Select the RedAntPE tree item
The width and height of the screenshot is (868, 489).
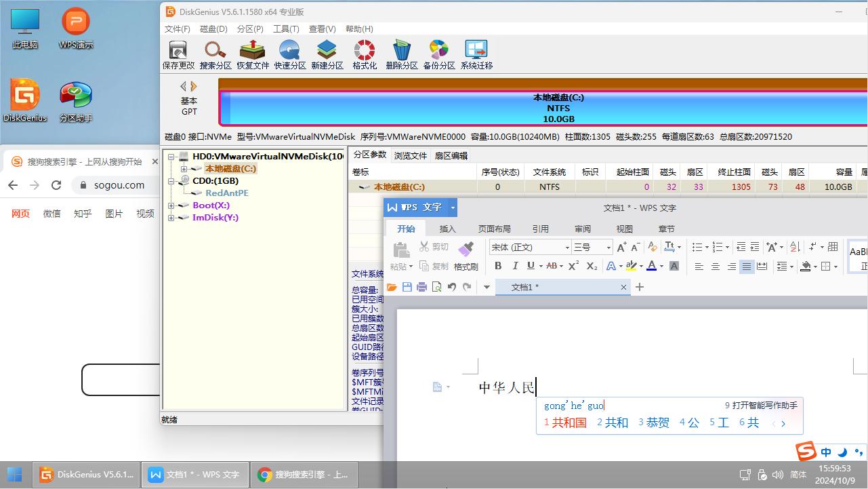tap(227, 193)
